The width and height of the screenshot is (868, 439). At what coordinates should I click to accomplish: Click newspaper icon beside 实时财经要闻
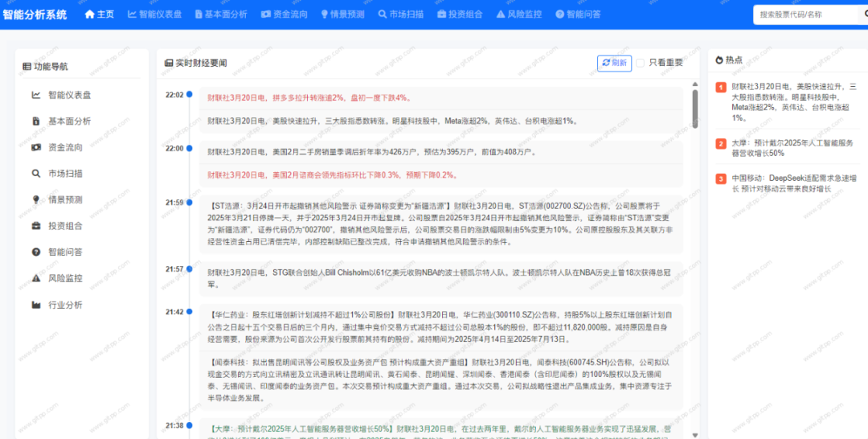(169, 63)
